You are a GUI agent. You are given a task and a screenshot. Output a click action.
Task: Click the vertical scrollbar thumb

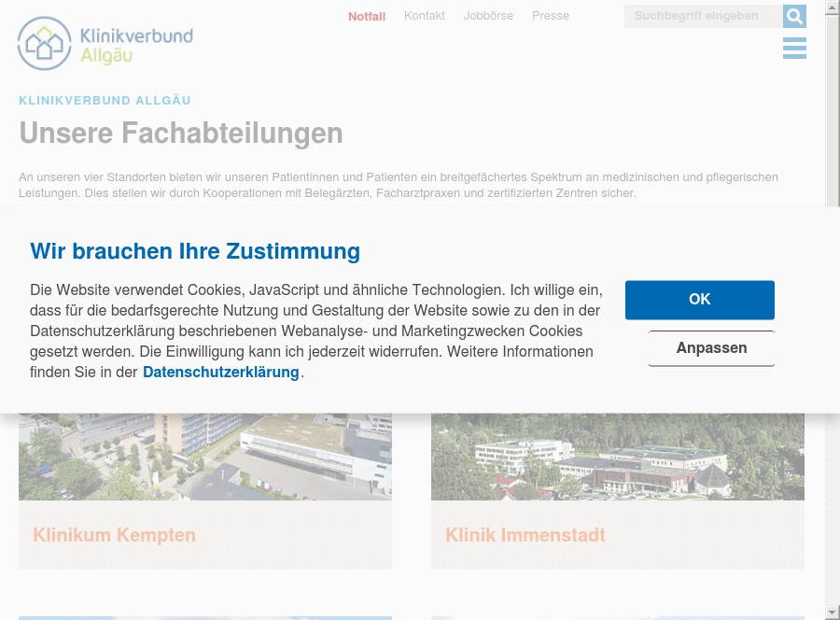[x=833, y=112]
